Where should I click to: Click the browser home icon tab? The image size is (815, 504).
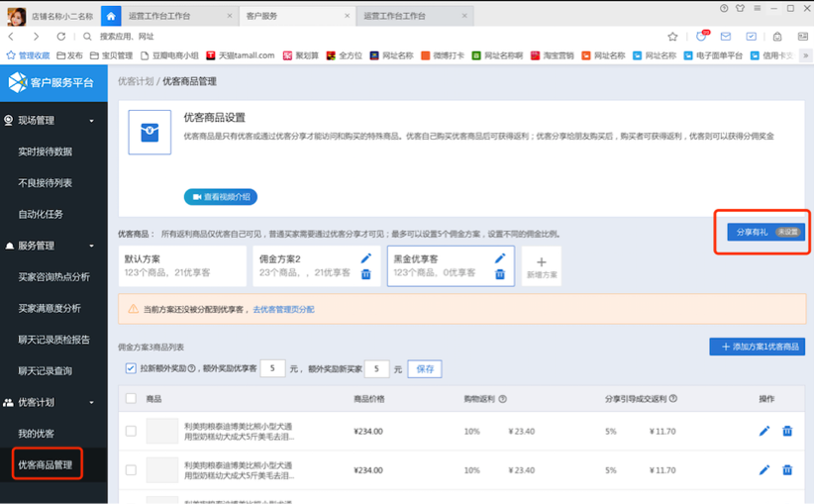pos(111,17)
